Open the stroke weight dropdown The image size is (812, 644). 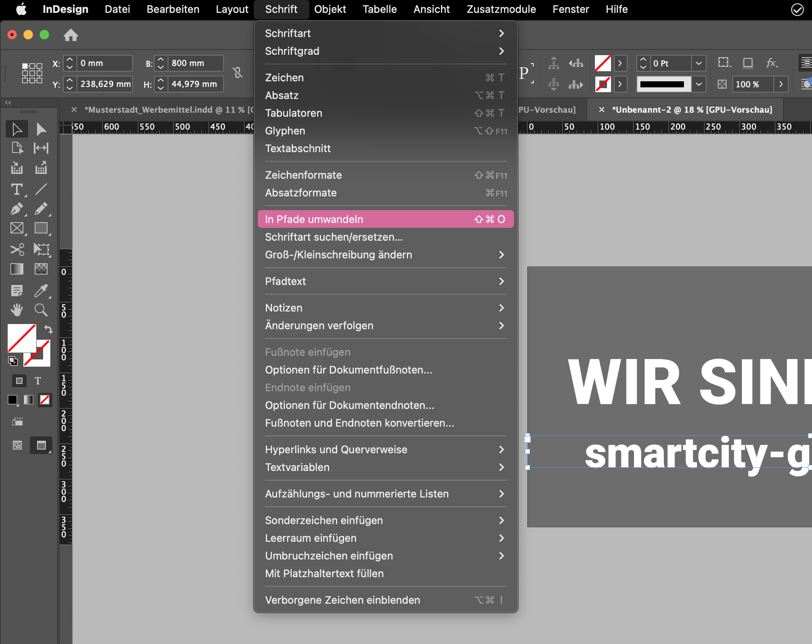tap(699, 63)
